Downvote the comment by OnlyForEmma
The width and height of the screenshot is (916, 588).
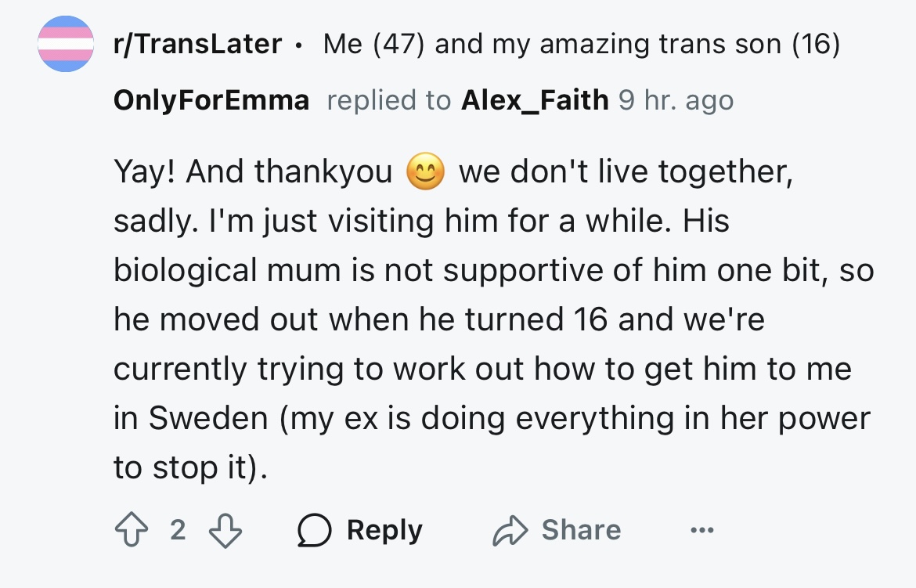click(x=225, y=530)
